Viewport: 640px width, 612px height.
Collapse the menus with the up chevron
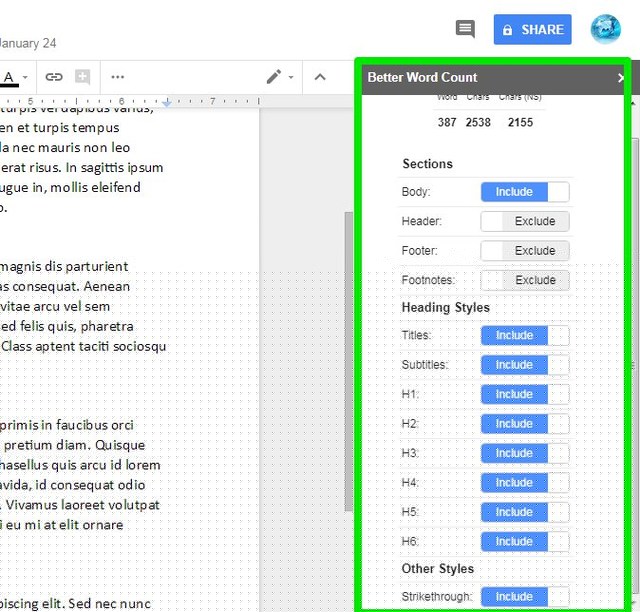[320, 77]
